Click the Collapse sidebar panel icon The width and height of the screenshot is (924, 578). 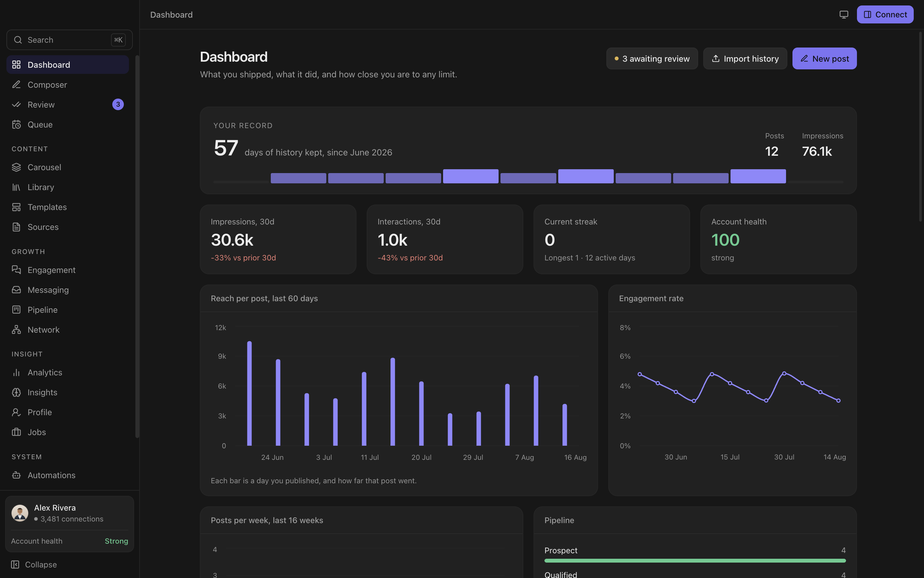tap(15, 564)
